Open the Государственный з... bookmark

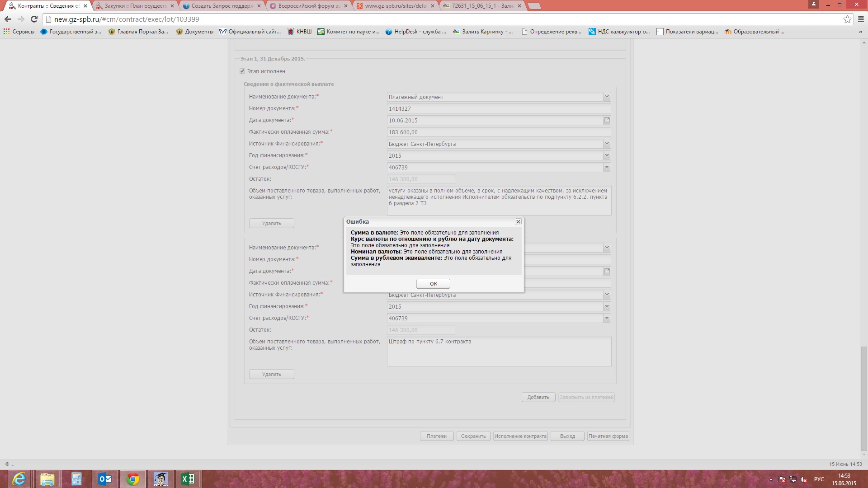click(71, 32)
